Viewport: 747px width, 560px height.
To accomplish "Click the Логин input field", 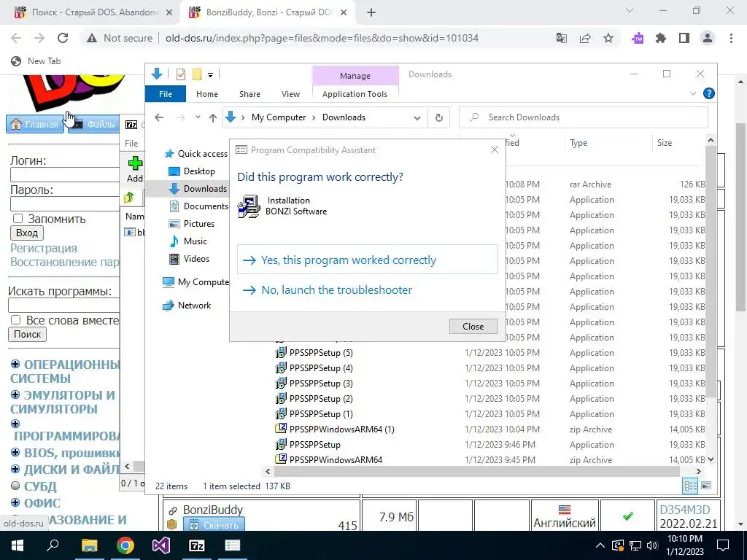I will pyautogui.click(x=65, y=175).
